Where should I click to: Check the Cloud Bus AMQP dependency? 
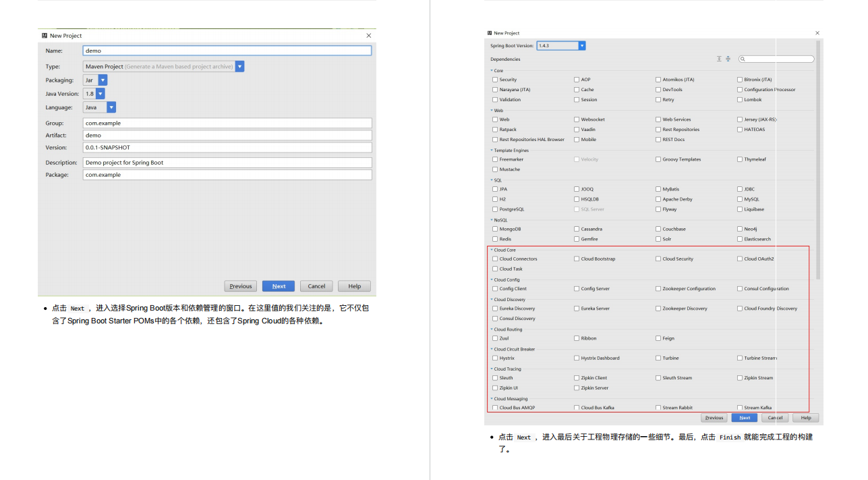pyautogui.click(x=494, y=407)
